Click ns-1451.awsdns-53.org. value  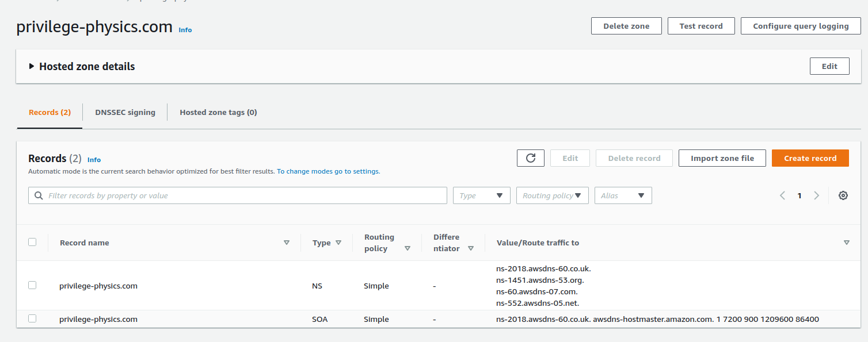(540, 280)
